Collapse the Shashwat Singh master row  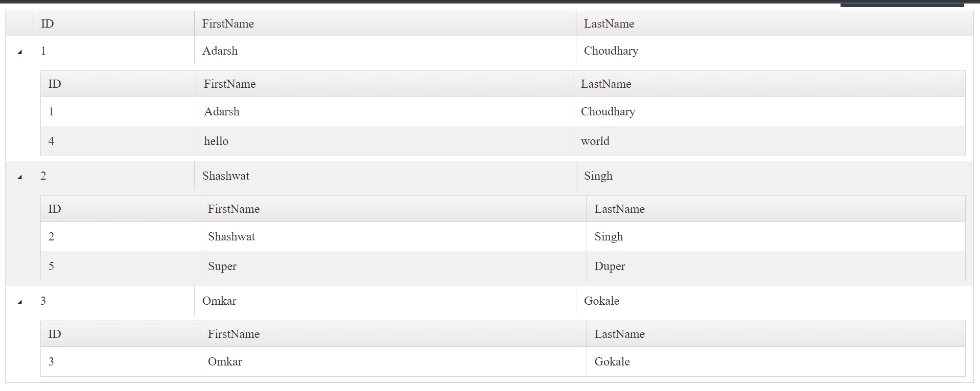point(19,177)
